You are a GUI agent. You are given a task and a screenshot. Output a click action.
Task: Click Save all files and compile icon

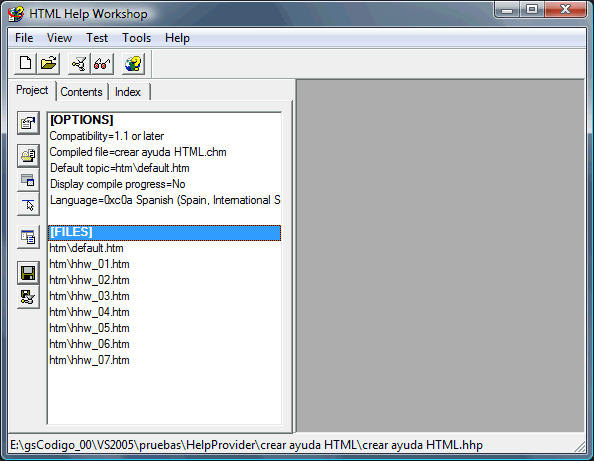(x=28, y=297)
